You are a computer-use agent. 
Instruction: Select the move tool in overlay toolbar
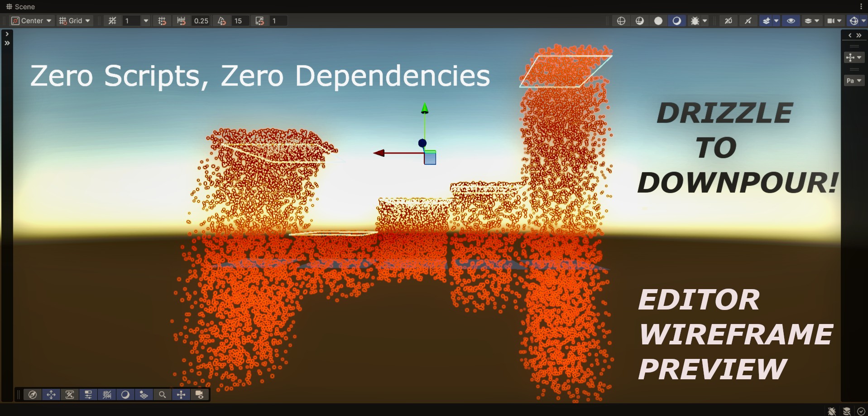(x=51, y=395)
